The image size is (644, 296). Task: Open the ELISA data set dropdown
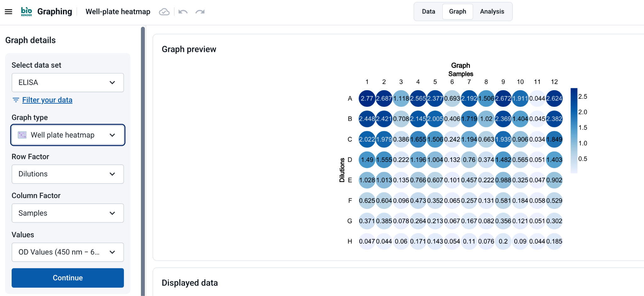(68, 83)
